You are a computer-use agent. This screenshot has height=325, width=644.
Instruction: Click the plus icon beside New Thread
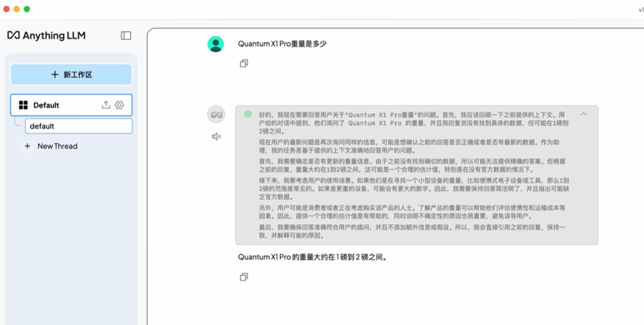pyautogui.click(x=27, y=146)
